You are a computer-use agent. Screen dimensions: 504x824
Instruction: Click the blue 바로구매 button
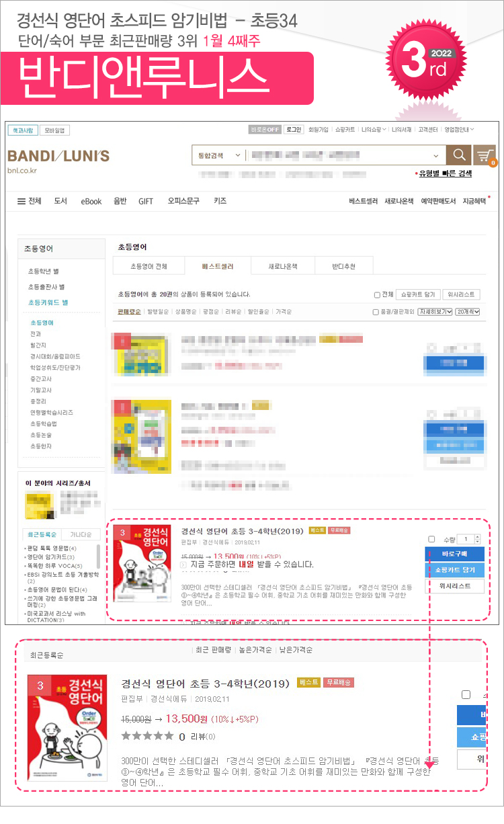pyautogui.click(x=454, y=554)
